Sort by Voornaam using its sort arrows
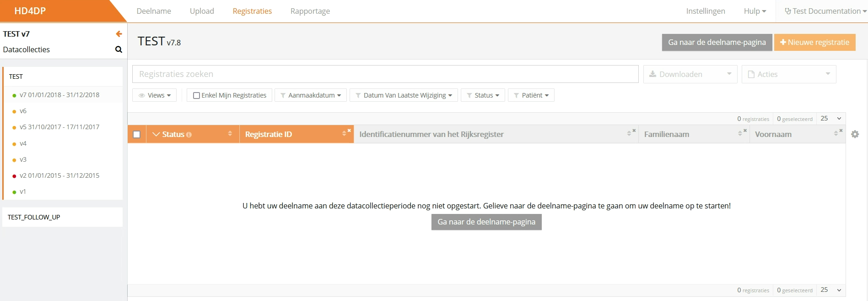868x301 pixels. (x=836, y=134)
